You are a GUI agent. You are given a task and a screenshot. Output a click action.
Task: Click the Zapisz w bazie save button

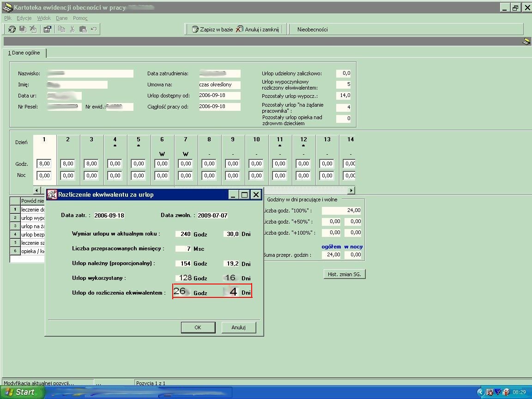point(212,30)
